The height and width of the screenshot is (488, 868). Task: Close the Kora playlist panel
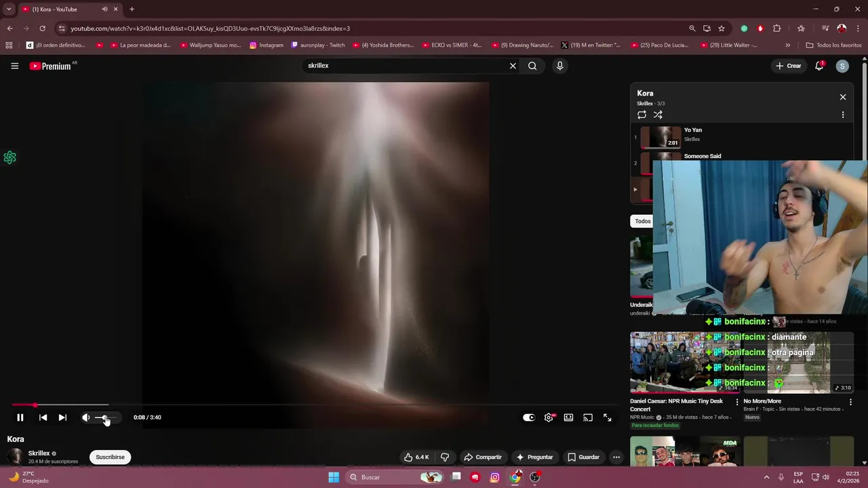(843, 97)
